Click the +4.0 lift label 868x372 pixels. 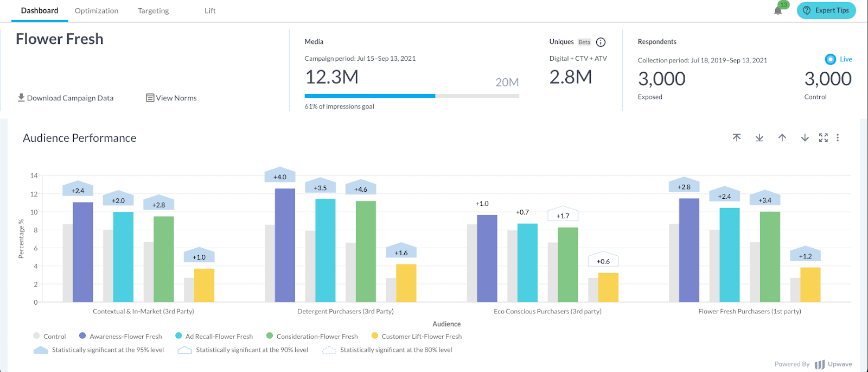pos(280,175)
